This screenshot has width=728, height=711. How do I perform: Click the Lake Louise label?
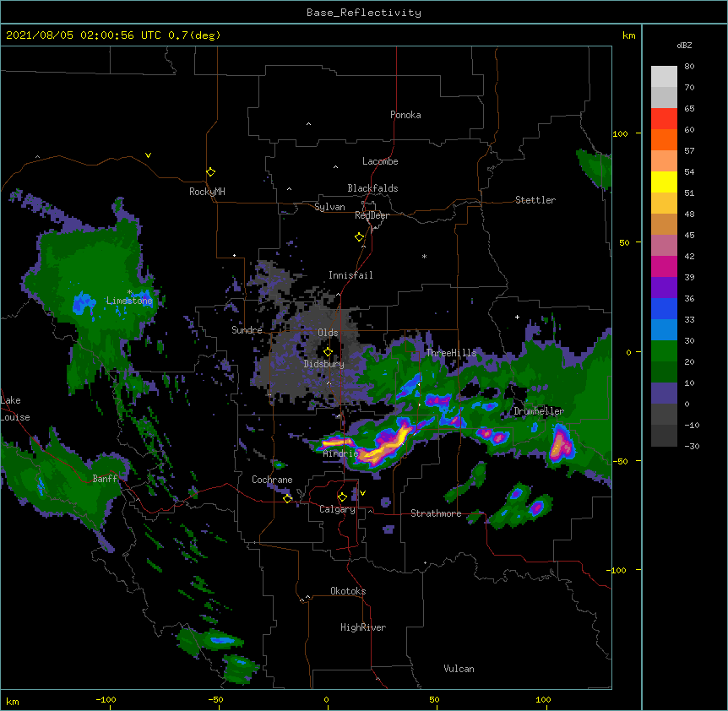15,409
